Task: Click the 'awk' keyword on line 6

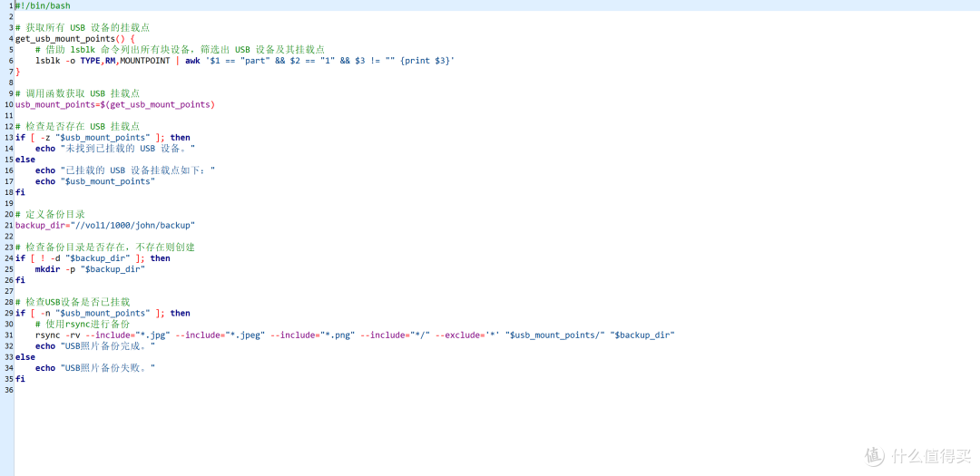Action: [192, 61]
